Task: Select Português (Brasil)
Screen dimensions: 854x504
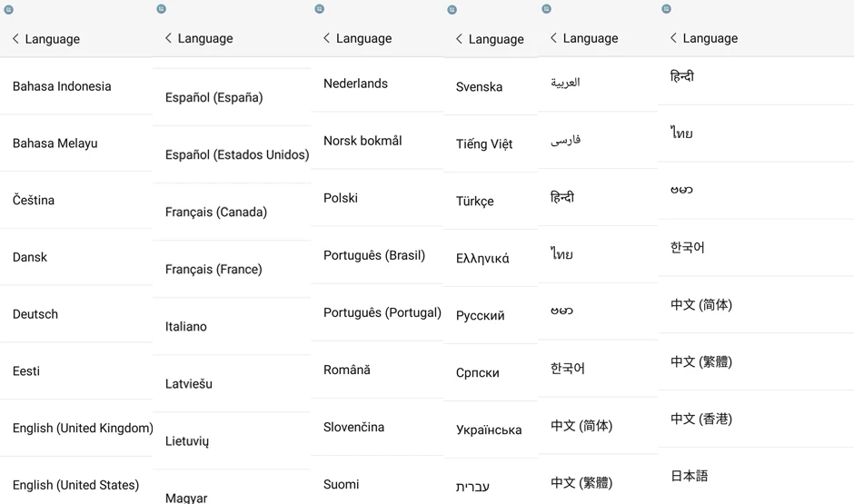Action: pos(377,255)
